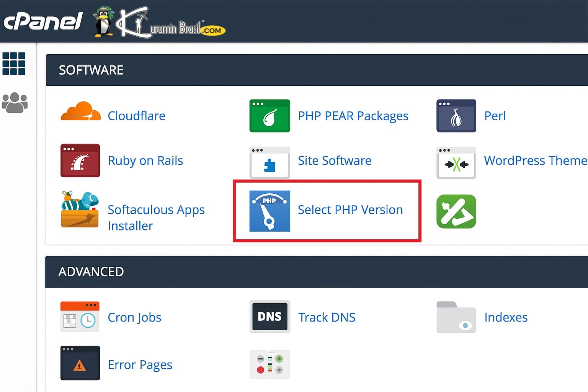Click the Perl onion icon

point(456,116)
